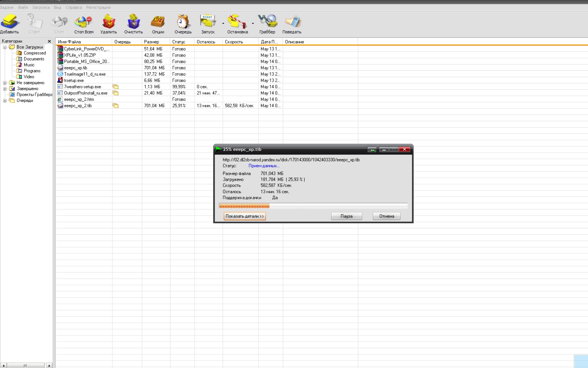Screen dimensions: 588x368
Task: Open Опции settings from toolbar
Action: [x=158, y=22]
